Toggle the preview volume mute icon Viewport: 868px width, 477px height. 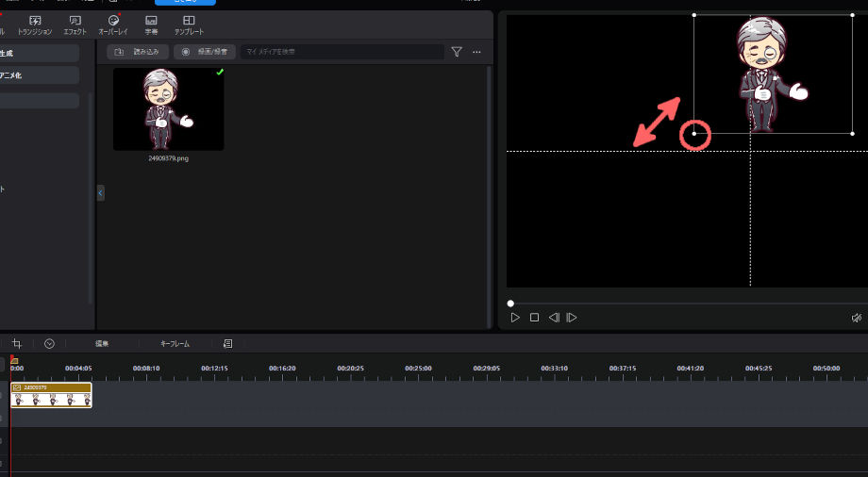tap(856, 318)
